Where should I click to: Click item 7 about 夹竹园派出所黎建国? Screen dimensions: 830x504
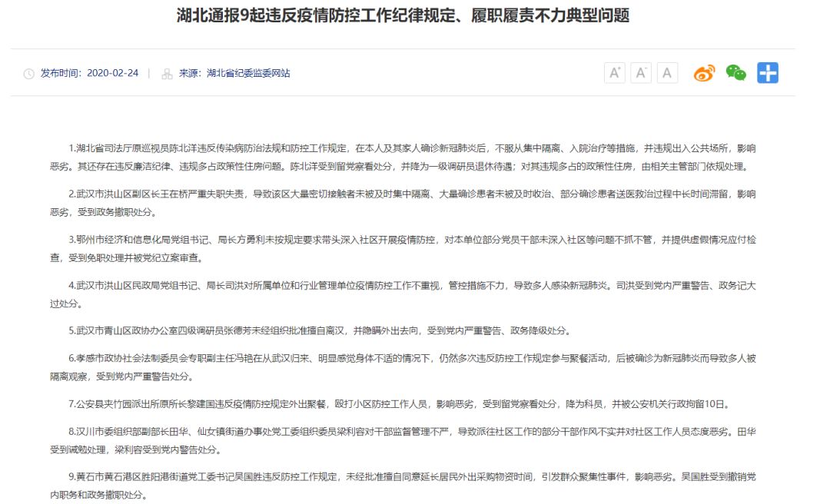(x=400, y=404)
